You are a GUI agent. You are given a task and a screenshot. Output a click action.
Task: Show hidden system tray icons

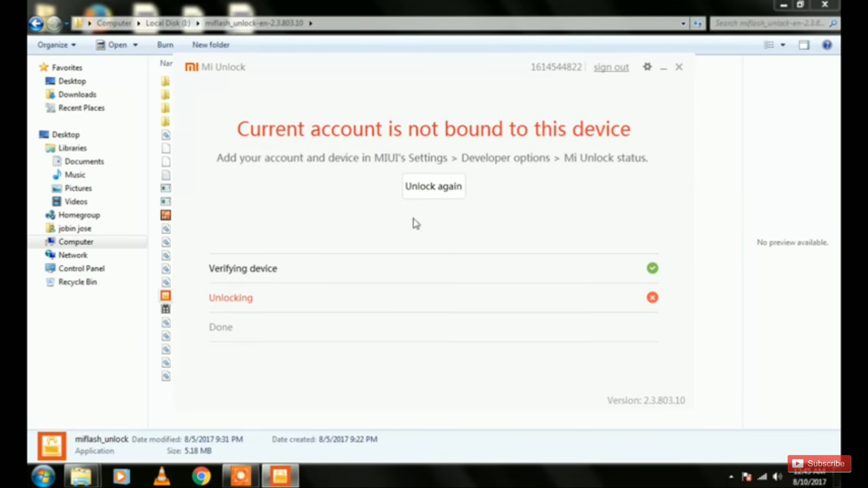pyautogui.click(x=731, y=477)
